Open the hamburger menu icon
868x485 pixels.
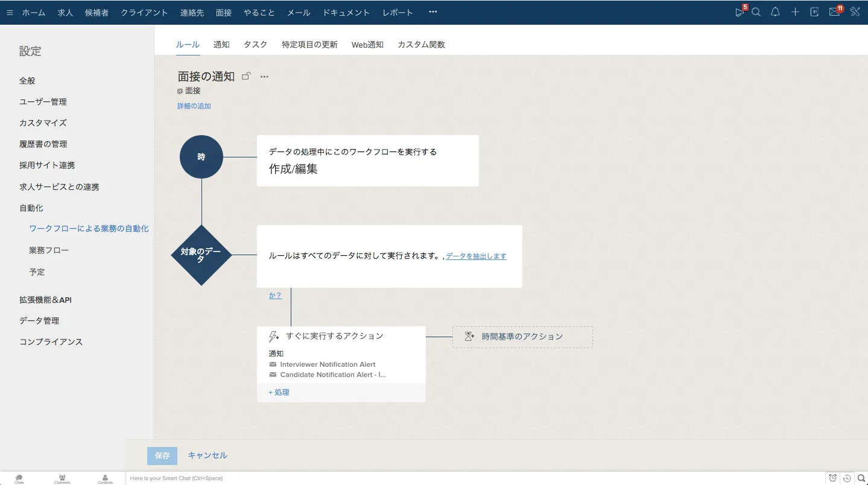[10, 13]
